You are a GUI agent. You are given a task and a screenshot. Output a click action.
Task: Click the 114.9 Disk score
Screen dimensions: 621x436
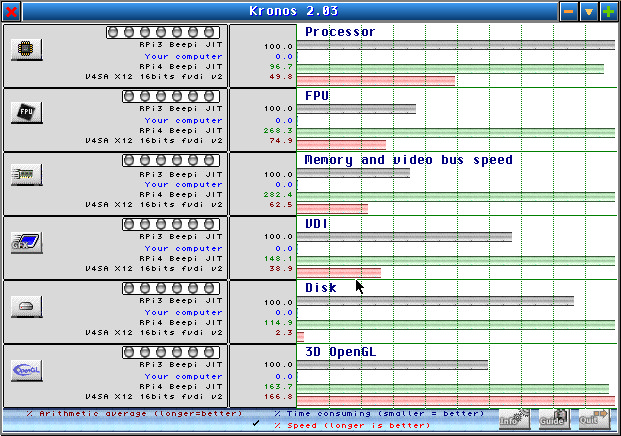(x=278, y=323)
